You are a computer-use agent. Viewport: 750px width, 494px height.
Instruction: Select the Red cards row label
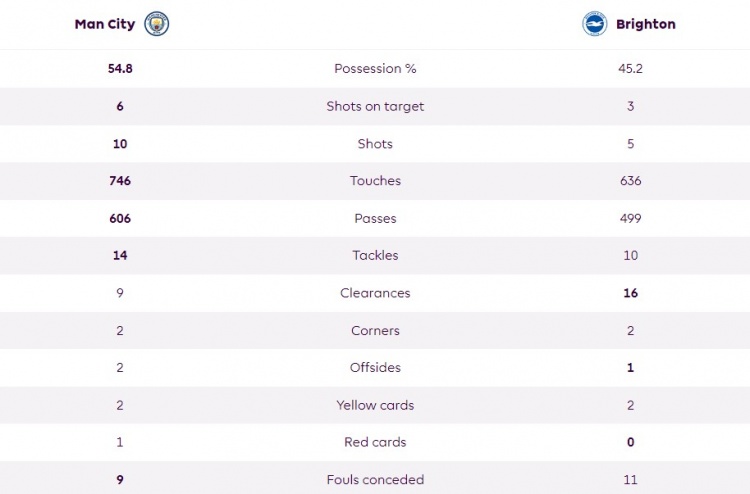pyautogui.click(x=375, y=442)
